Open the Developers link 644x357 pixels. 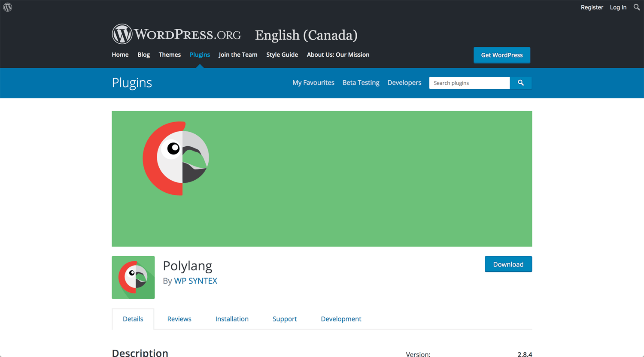(x=404, y=83)
